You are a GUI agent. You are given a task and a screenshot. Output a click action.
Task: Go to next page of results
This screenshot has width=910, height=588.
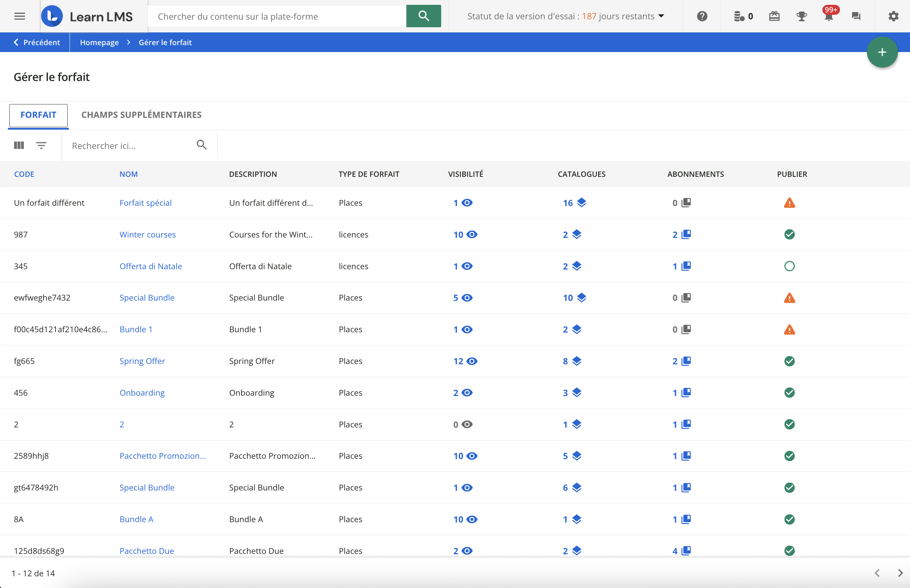click(x=900, y=573)
